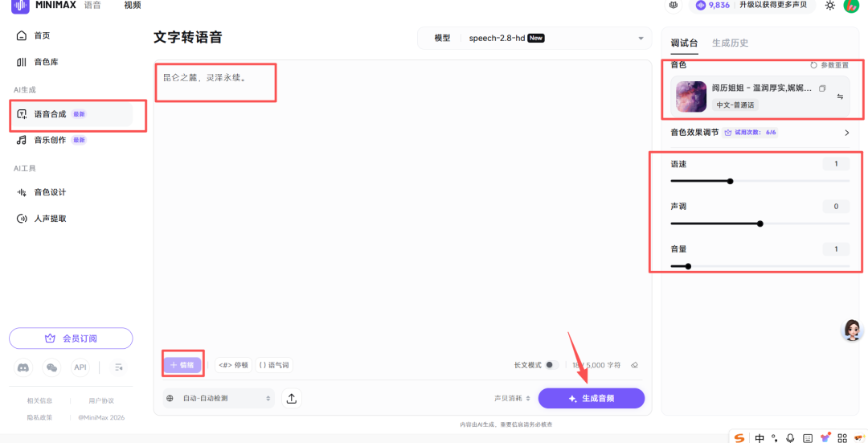Click the waveform icon beside 音色设计

22,192
